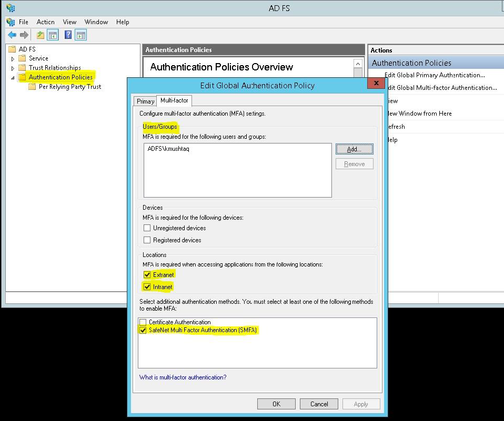
Task: Switch to the Primary tab
Action: [145, 101]
